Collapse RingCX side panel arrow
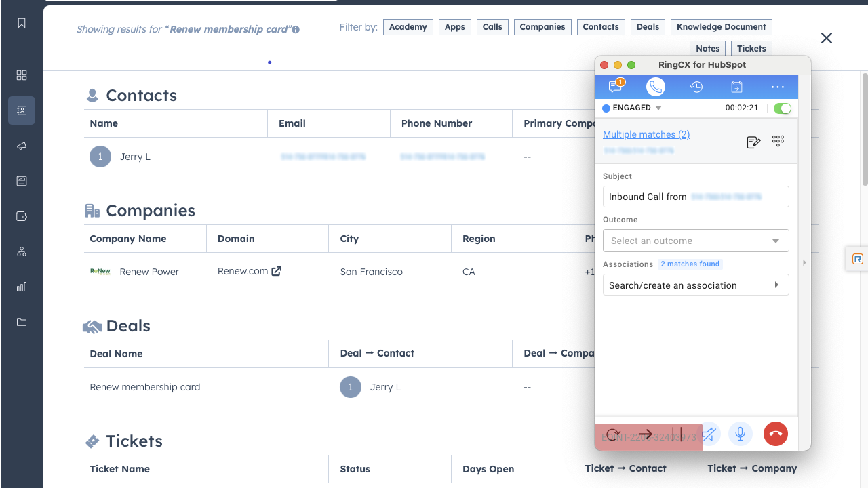Screen dimensions: 868x488 [804, 262]
